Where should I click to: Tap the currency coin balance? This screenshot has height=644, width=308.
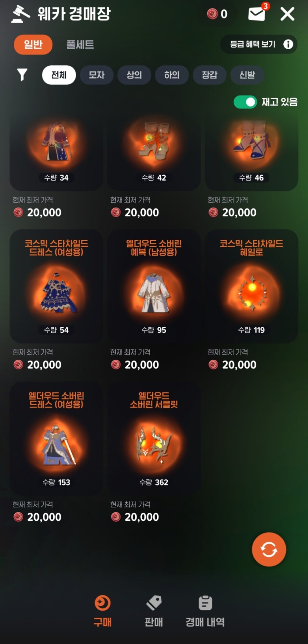[x=217, y=14]
